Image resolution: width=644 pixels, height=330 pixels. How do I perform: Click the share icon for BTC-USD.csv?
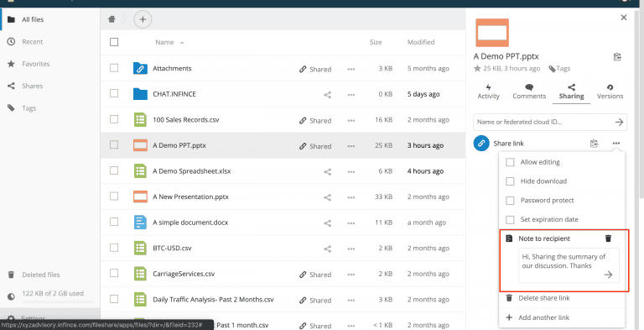pos(327,249)
